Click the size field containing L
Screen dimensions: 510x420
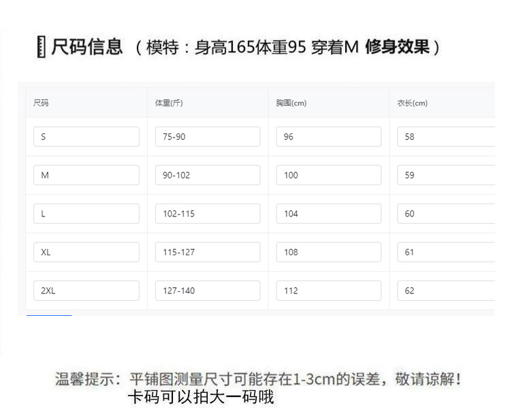click(86, 214)
